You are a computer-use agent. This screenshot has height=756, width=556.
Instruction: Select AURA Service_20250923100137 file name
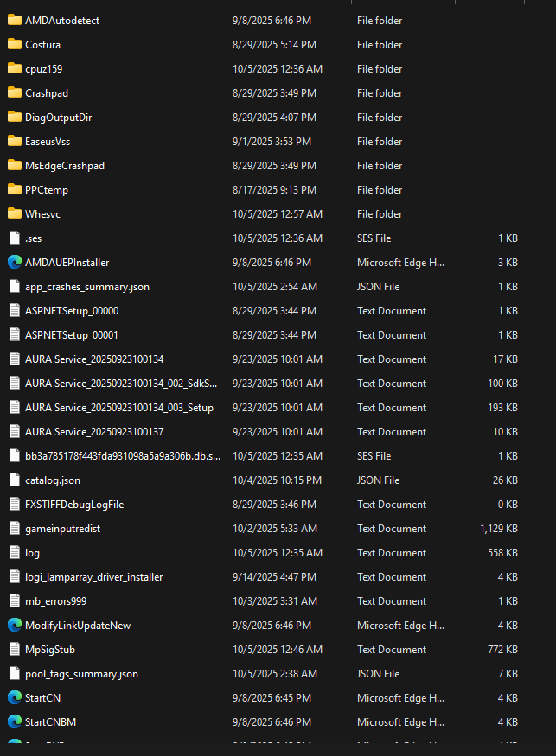[94, 431]
